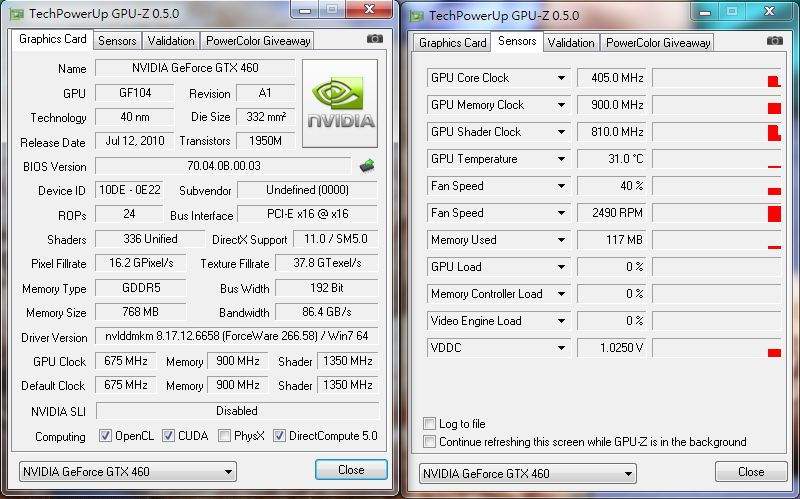
Task: Click GPU Memory Clock history graph
Action: [717, 105]
